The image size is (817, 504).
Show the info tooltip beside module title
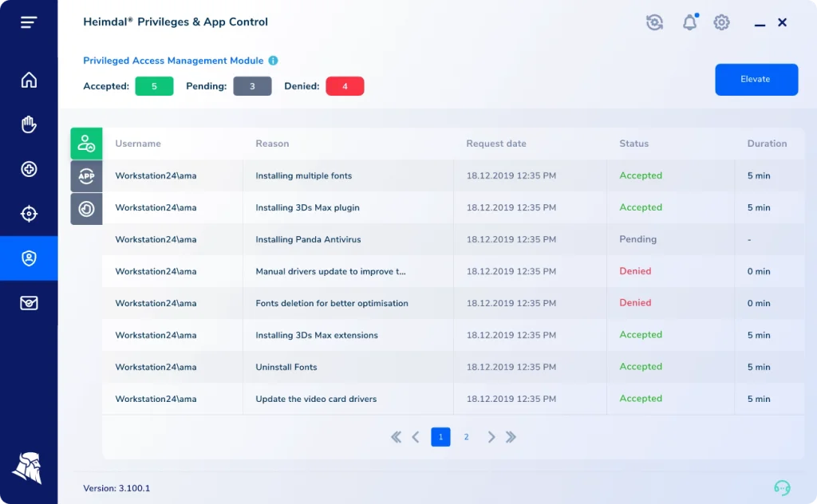click(273, 61)
